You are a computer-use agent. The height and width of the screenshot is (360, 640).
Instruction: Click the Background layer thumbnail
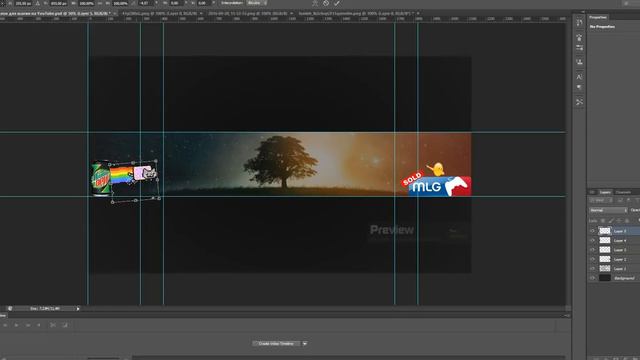point(604,278)
